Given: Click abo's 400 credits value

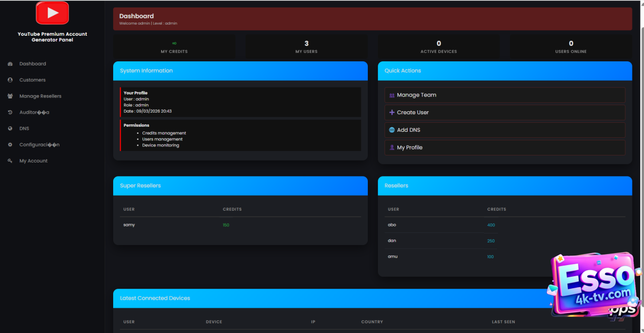Looking at the screenshot, I should click(491, 225).
